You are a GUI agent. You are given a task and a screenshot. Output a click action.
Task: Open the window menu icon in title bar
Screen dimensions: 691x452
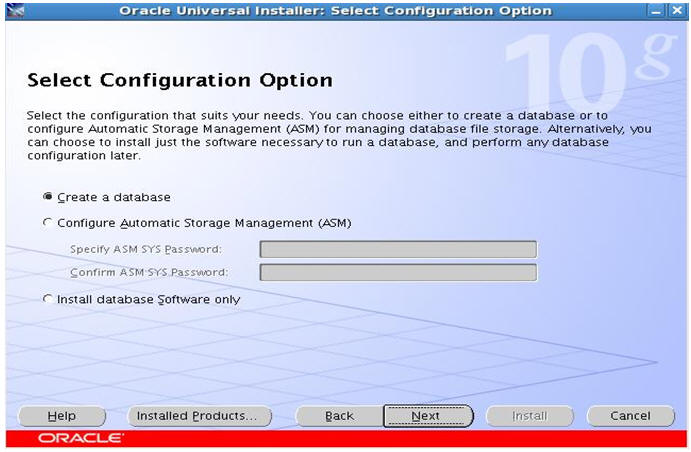point(15,10)
